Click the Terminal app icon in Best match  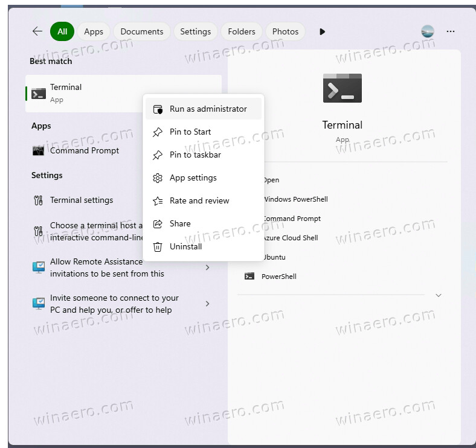tap(39, 94)
